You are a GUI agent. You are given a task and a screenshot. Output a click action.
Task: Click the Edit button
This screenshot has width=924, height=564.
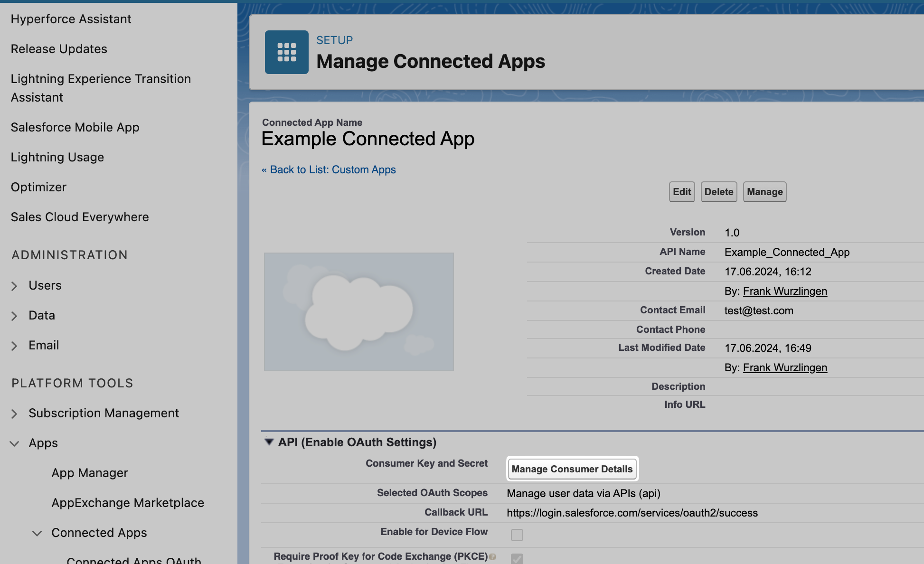681,192
